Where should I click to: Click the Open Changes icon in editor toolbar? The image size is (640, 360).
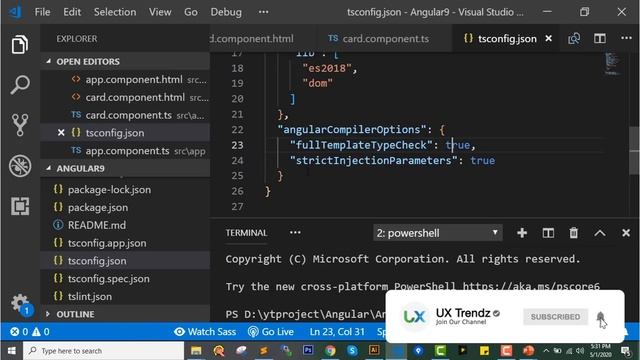click(x=574, y=38)
